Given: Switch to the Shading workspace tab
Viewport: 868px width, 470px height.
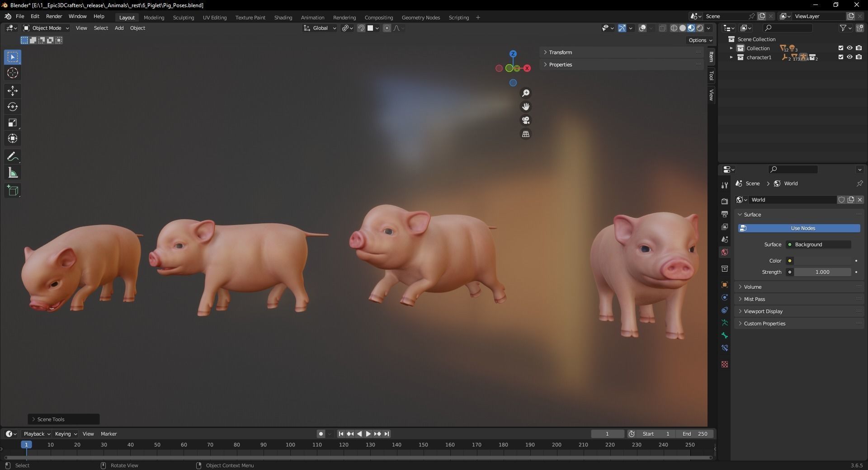Looking at the screenshot, I should click(283, 18).
